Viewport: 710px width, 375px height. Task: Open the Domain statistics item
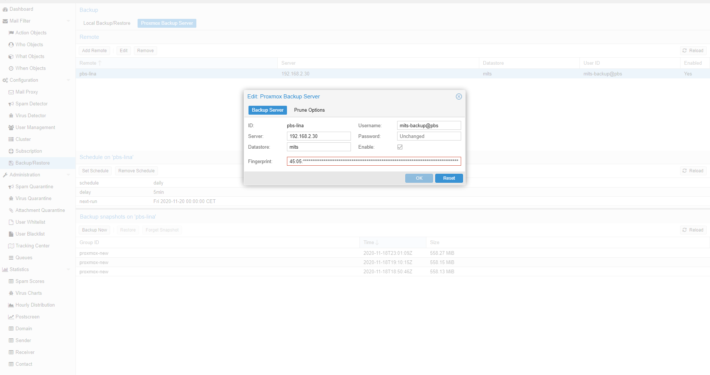(24, 328)
